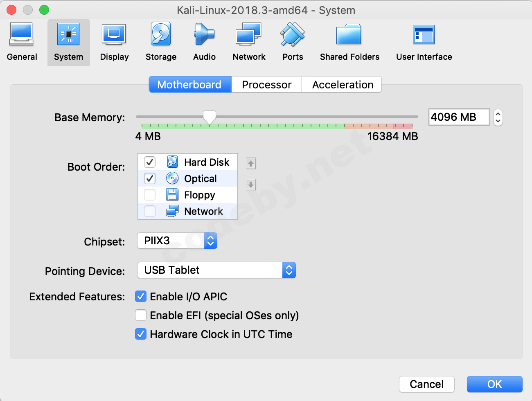The height and width of the screenshot is (401, 532).
Task: Open the Audio settings icon
Action: point(204,34)
